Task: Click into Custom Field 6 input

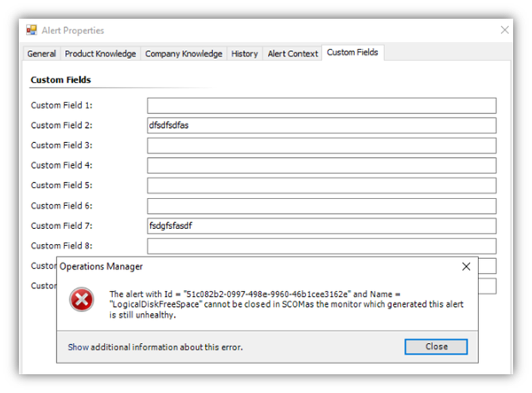Action: pos(322,206)
